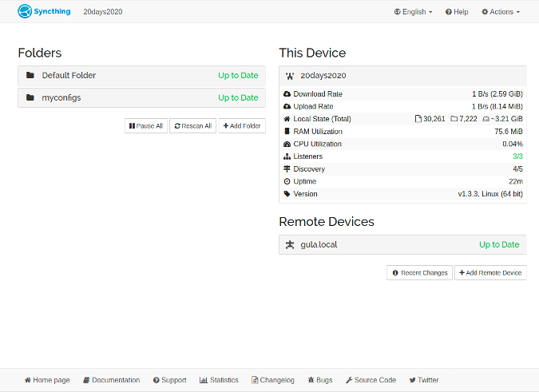Screen dimensions: 539x392
Task: Open the Bugs footer link
Action: 320,380
